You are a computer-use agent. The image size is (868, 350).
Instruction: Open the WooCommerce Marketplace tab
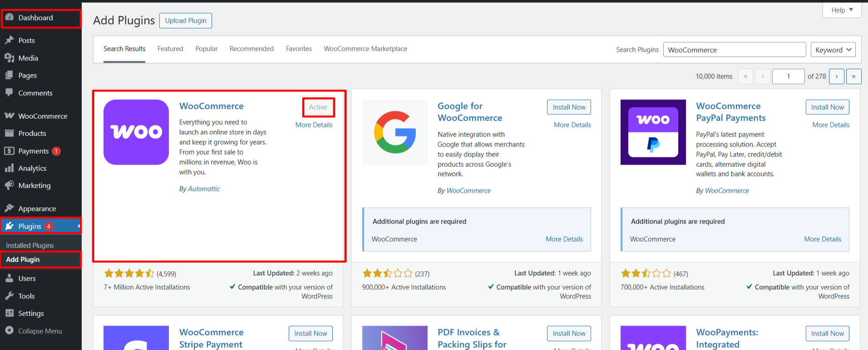pyautogui.click(x=365, y=49)
